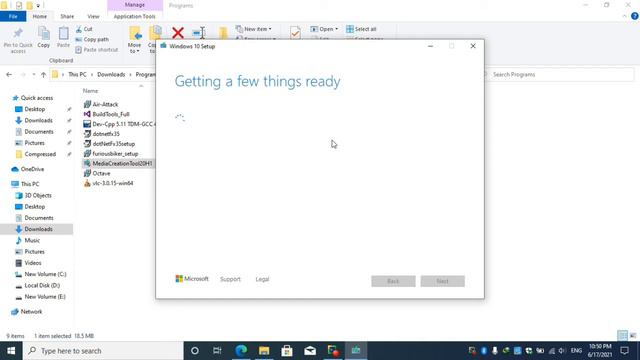Switch to the Home ribbon tab

click(40, 16)
